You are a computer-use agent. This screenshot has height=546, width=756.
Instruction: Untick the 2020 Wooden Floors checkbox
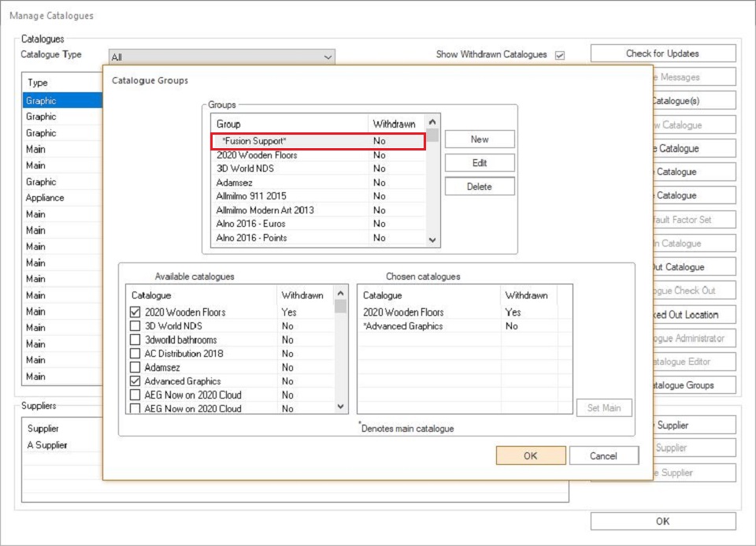point(135,312)
